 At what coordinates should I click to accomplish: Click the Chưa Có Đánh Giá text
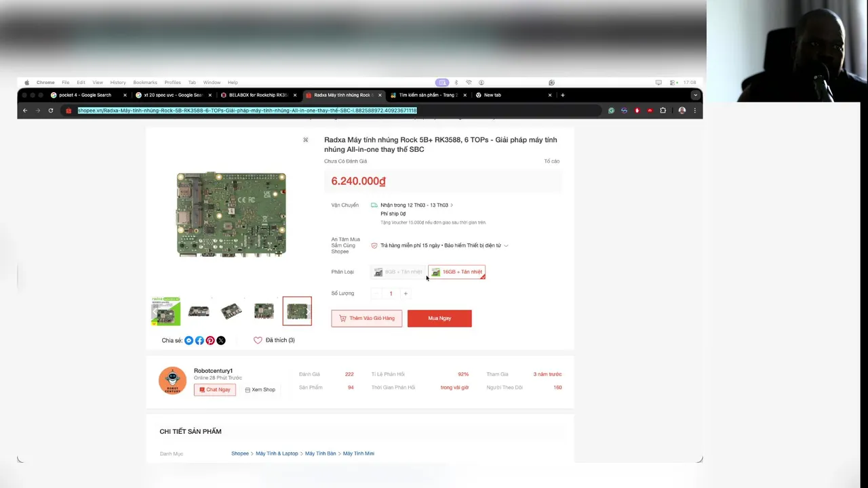[345, 161]
